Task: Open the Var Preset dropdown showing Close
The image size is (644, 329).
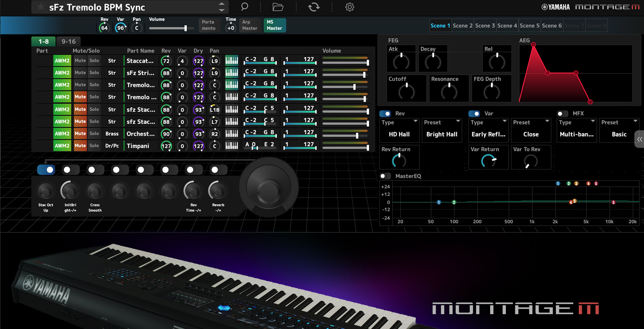Action: pos(531,130)
